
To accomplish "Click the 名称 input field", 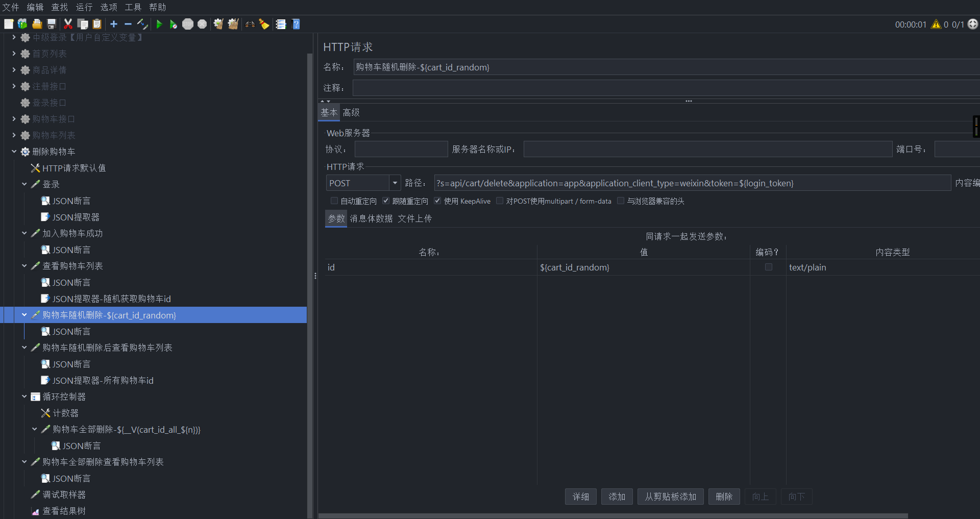I will (667, 67).
